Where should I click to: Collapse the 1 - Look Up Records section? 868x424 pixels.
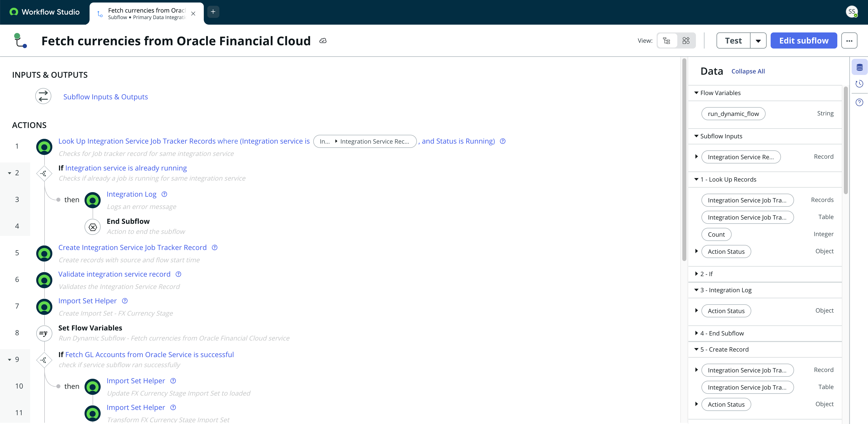point(696,180)
